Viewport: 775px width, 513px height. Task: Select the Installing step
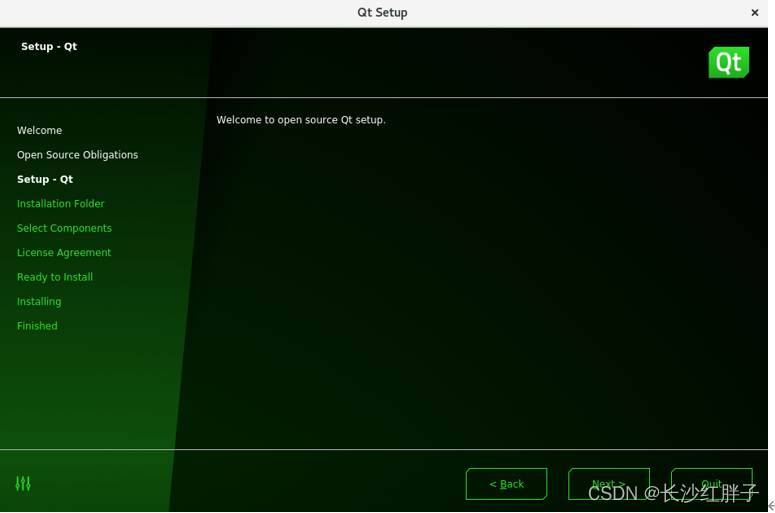39,301
